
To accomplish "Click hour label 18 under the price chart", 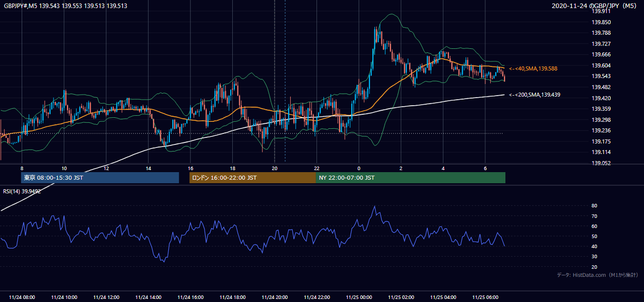I will click(232, 168).
